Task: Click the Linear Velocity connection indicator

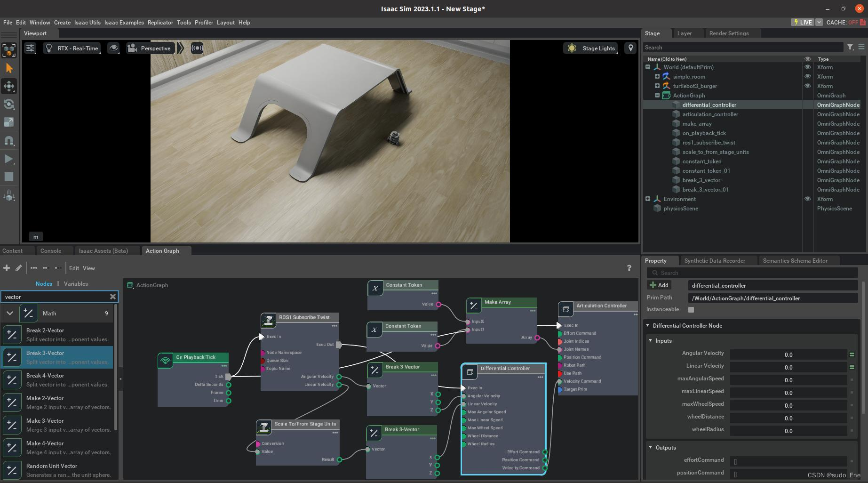Action: [x=852, y=367]
